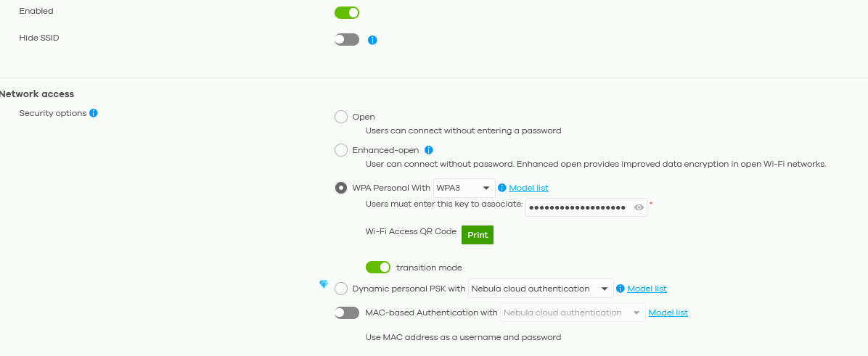The height and width of the screenshot is (356, 868).
Task: Expand MAC-based Authentication method dropdown
Action: pyautogui.click(x=572, y=312)
